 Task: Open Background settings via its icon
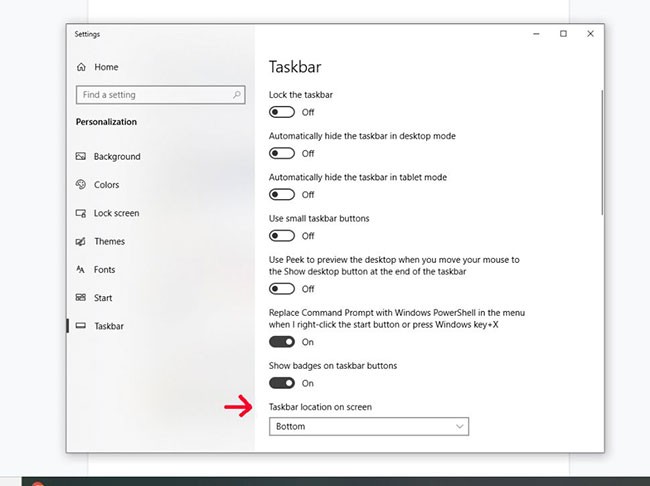click(81, 157)
